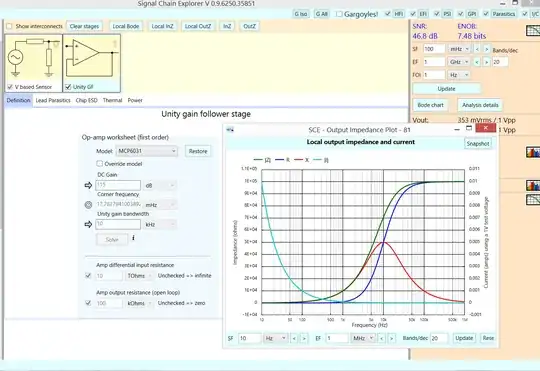Image resolution: width=540 pixels, height=371 pixels.
Task: Open the TOhms unit dropdown
Action: click(139, 276)
